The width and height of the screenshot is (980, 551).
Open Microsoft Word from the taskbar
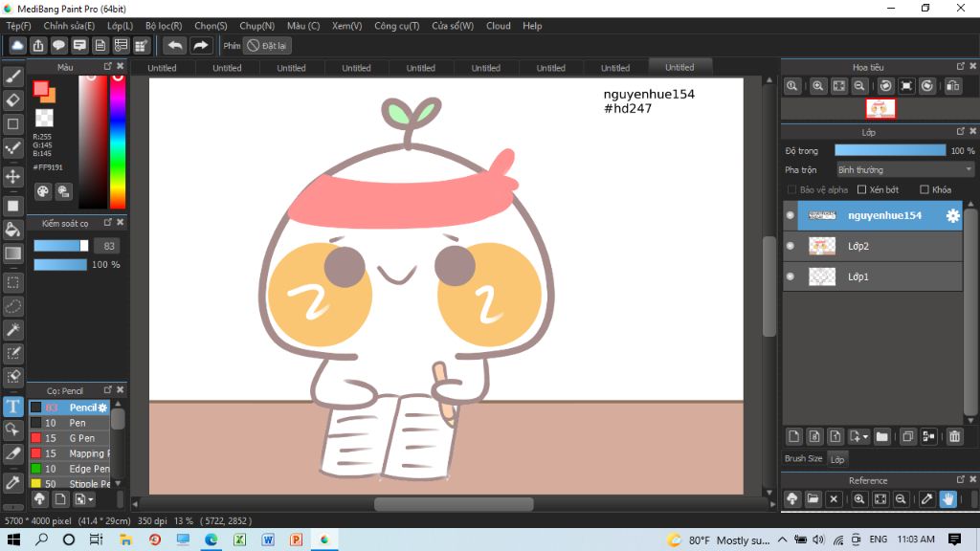268,540
